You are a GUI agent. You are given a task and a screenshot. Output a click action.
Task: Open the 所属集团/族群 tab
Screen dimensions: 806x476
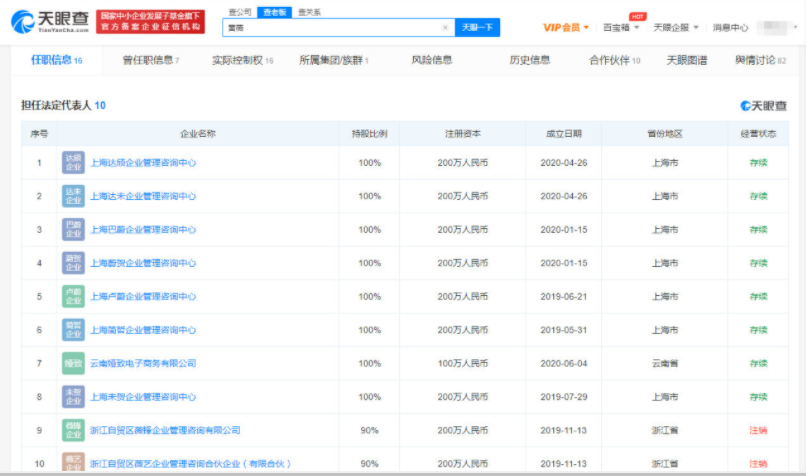[x=334, y=60]
